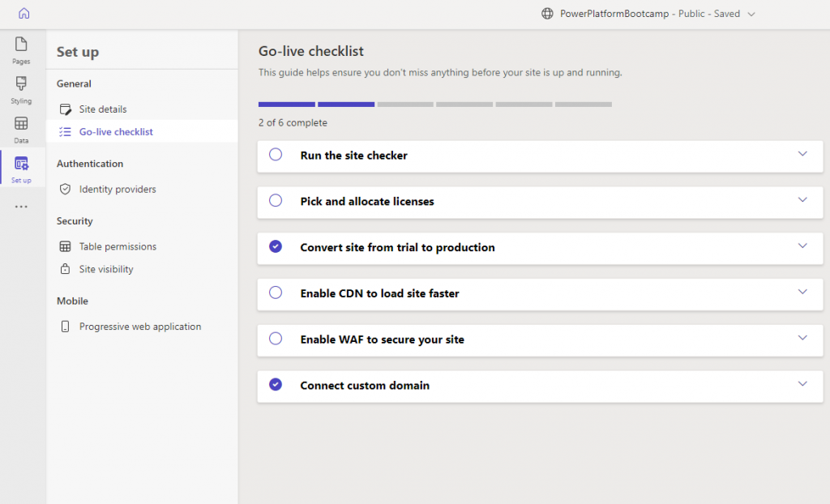The image size is (830, 504).
Task: Open Site details settings
Action: 142,109
